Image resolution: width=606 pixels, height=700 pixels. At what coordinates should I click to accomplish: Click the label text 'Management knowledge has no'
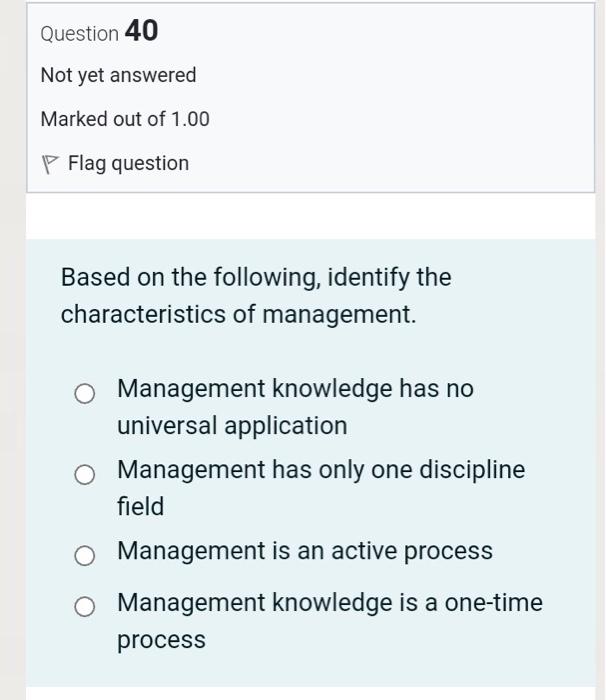point(295,388)
